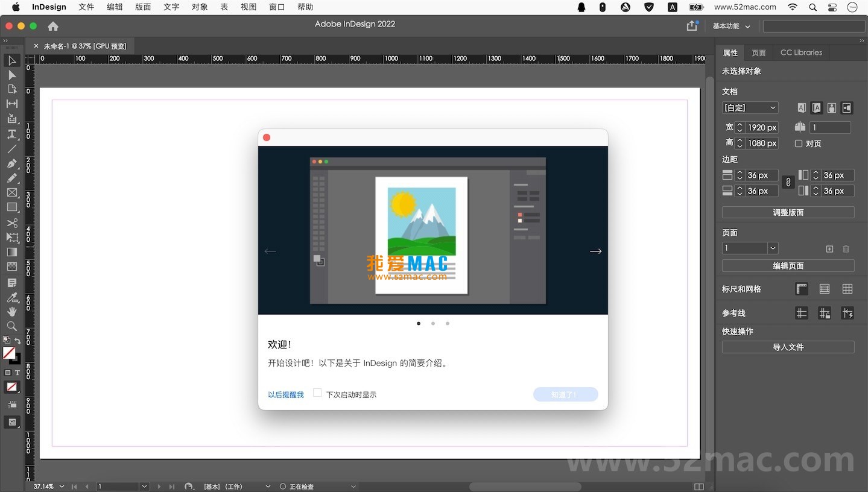Select the Zoom magnifier tool
The image size is (868, 492).
click(12, 326)
